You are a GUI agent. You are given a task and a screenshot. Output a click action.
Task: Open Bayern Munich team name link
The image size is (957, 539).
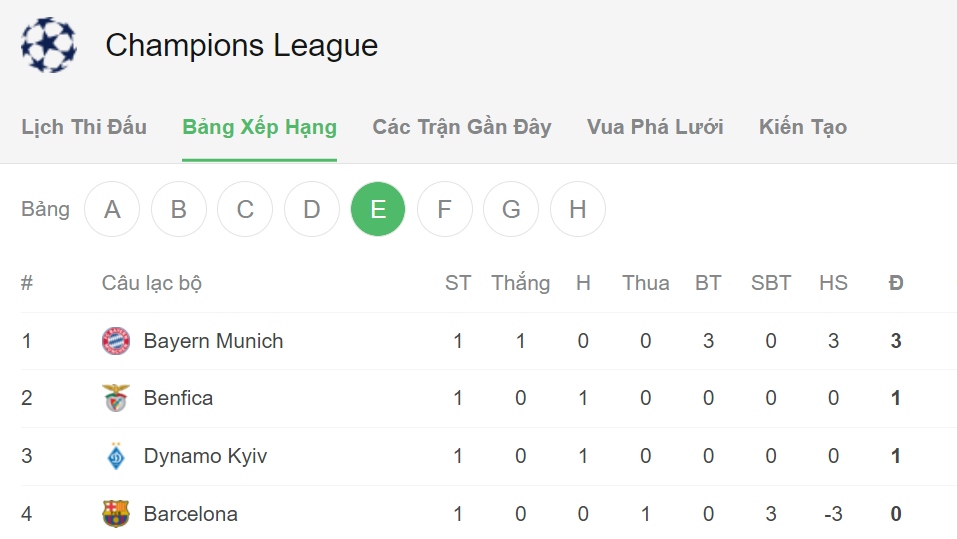[x=213, y=341]
